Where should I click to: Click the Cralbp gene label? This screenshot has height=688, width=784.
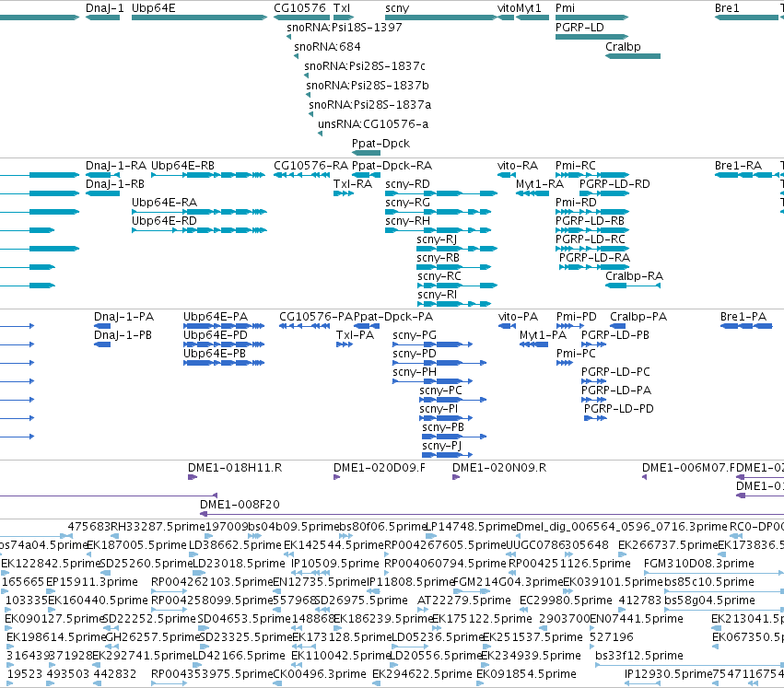623,46
